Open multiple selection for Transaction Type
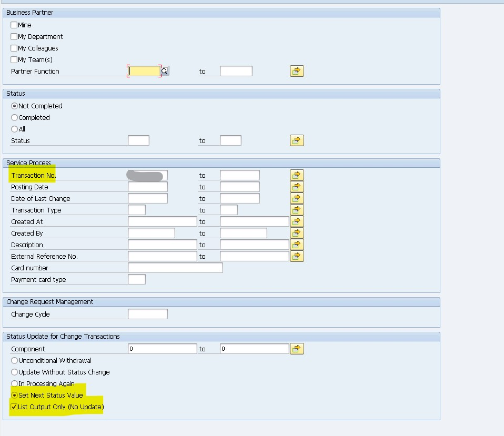 (x=296, y=209)
